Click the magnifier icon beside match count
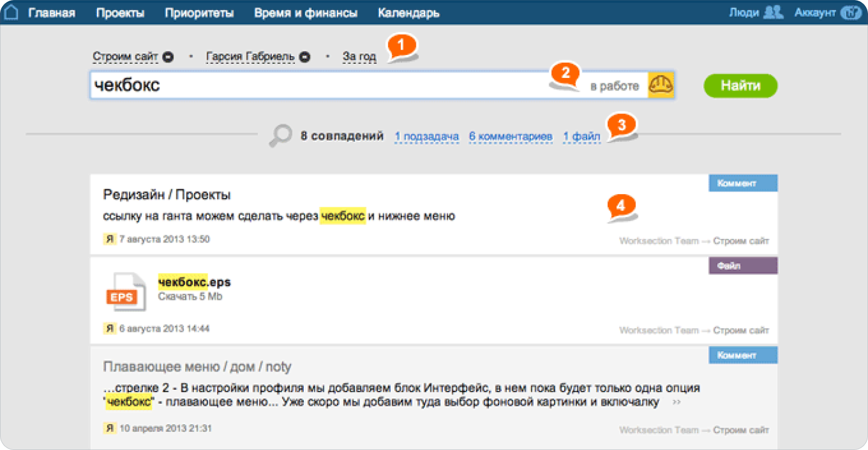 [x=280, y=136]
